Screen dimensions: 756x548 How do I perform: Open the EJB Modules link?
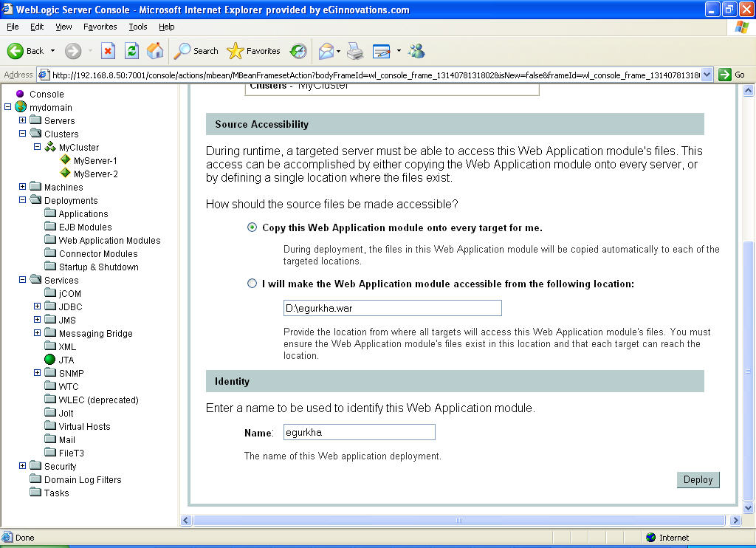(x=86, y=227)
